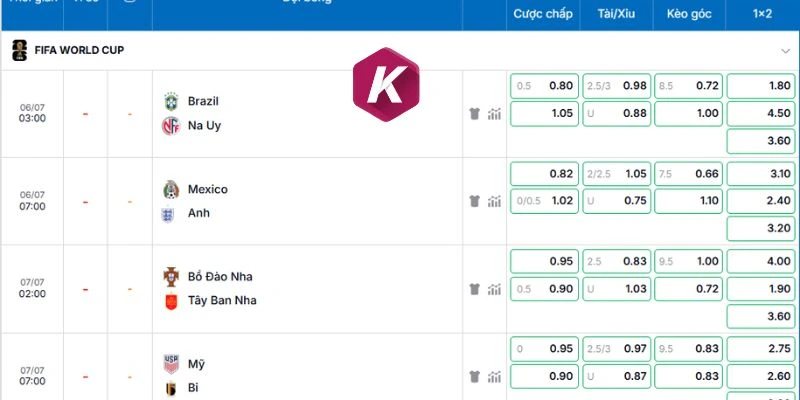
Task: Open the stats chart icon for Brazil match
Action: tap(494, 114)
